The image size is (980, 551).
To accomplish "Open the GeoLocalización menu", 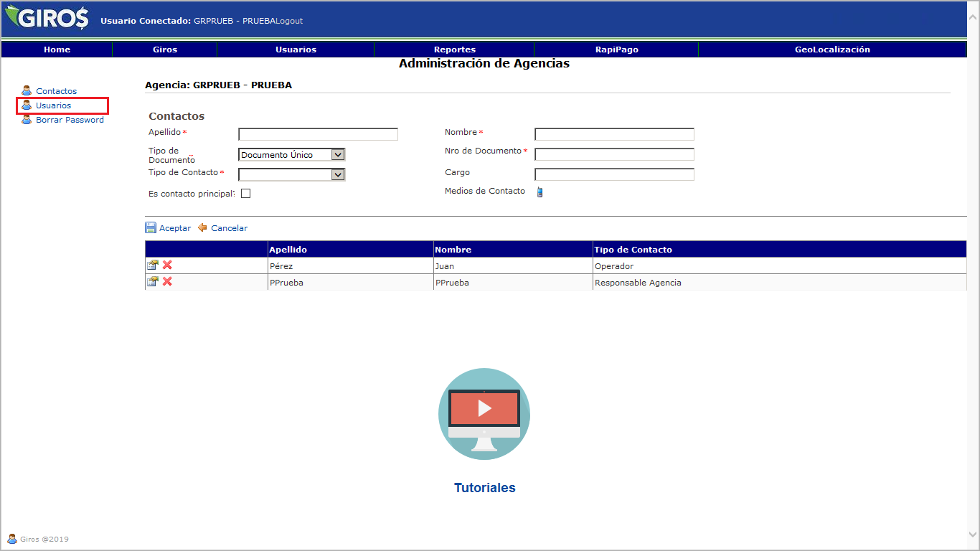I will click(x=832, y=50).
